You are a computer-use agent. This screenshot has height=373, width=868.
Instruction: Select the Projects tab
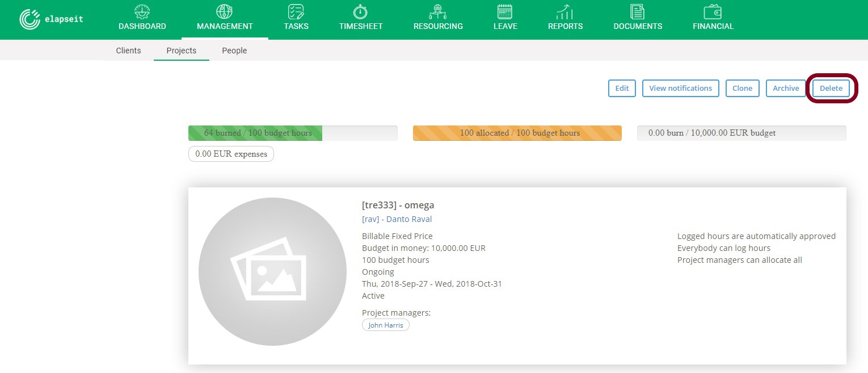coord(182,51)
